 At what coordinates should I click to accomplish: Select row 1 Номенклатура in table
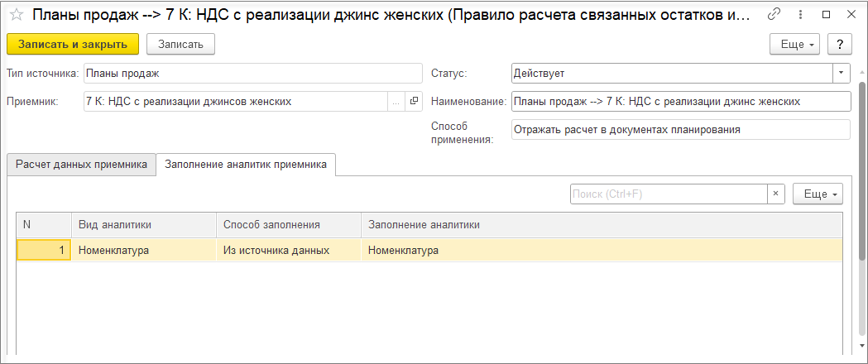click(x=113, y=250)
